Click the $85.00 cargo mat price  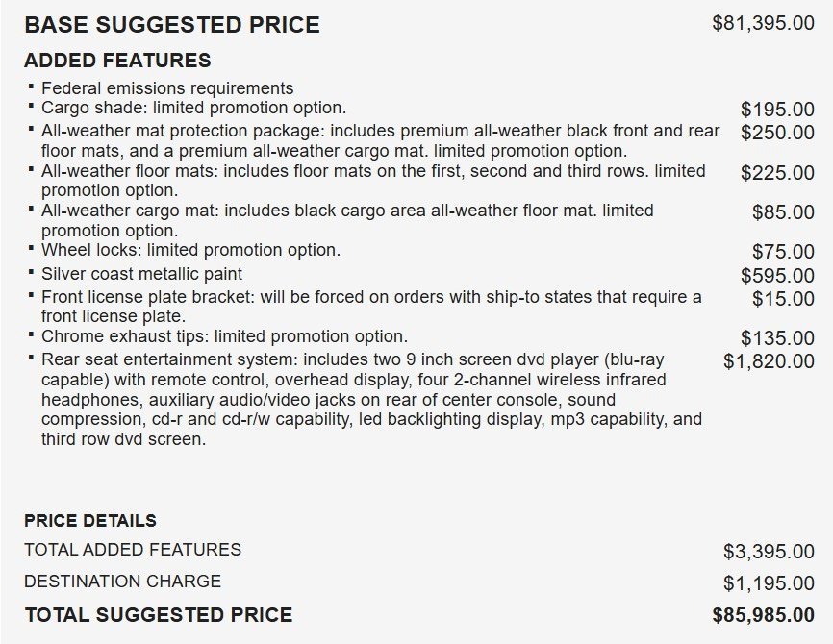pos(783,212)
